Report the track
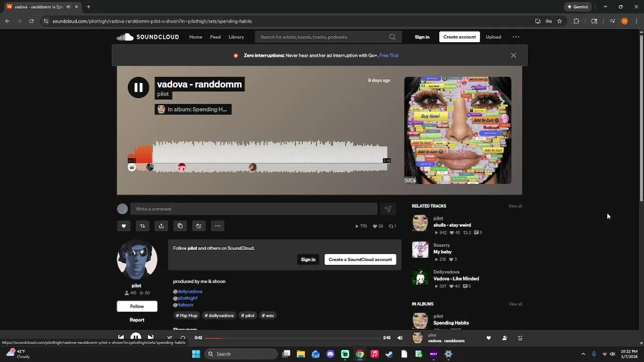 (x=137, y=320)
